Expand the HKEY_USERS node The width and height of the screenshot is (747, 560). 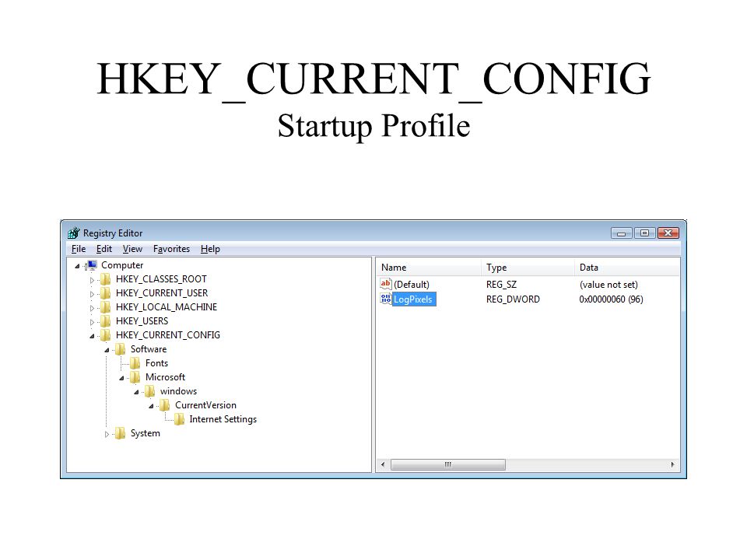92,322
